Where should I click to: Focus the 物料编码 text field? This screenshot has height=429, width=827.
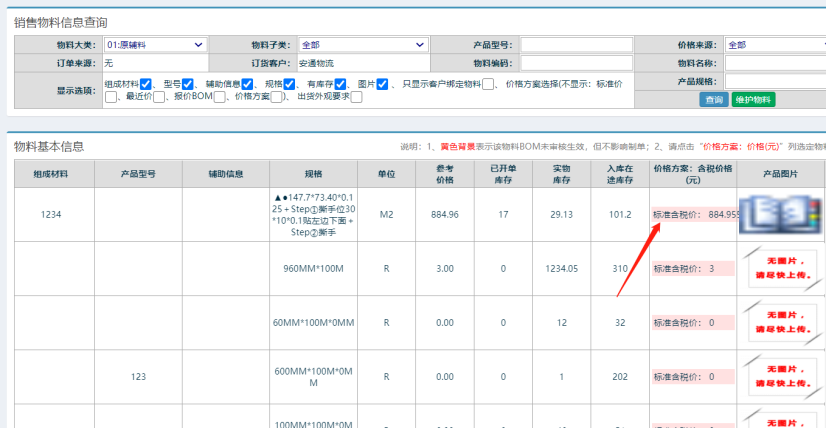coord(576,63)
